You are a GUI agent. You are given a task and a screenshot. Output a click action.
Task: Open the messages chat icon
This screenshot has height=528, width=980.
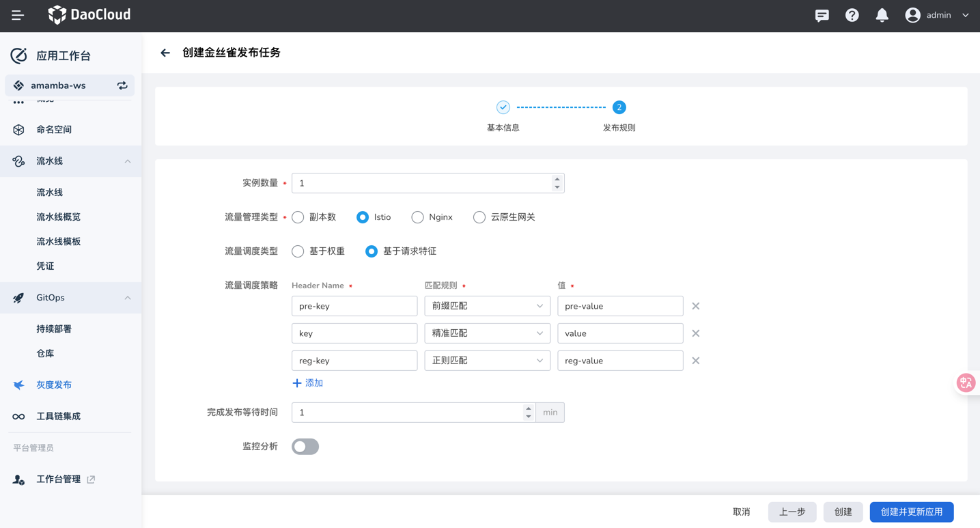coord(822,15)
